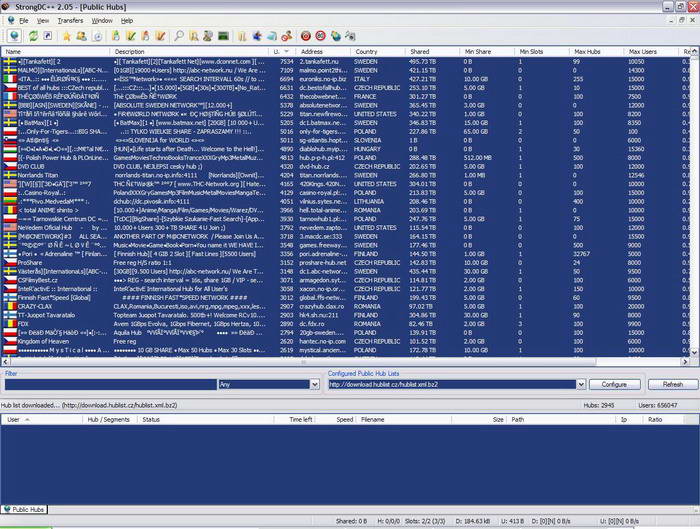Open the Window menu
The image size is (700, 529).
coord(102,21)
